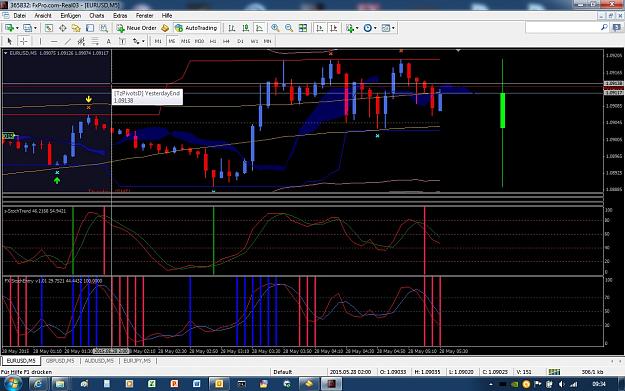
Task: Toggle the AutoTrading button
Action: [x=197, y=28]
